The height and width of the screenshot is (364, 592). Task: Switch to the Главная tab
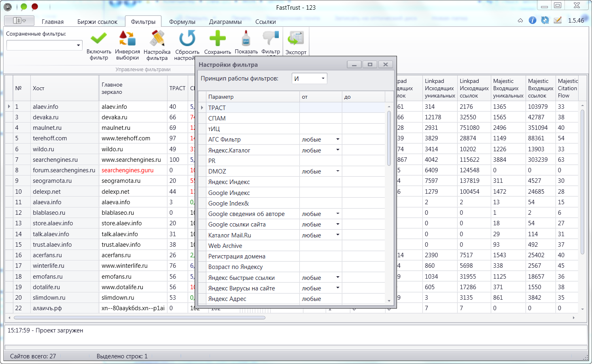click(x=53, y=22)
